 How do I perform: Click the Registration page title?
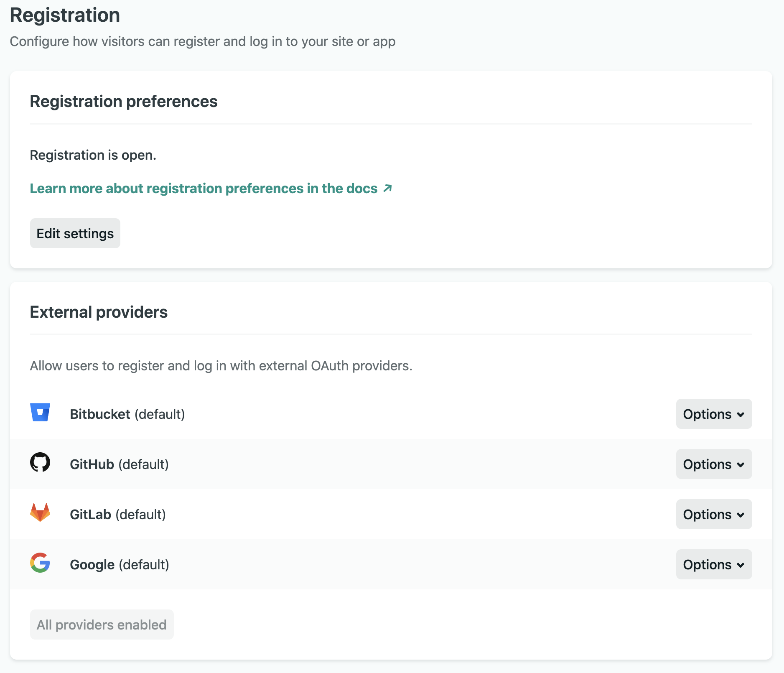tap(65, 15)
